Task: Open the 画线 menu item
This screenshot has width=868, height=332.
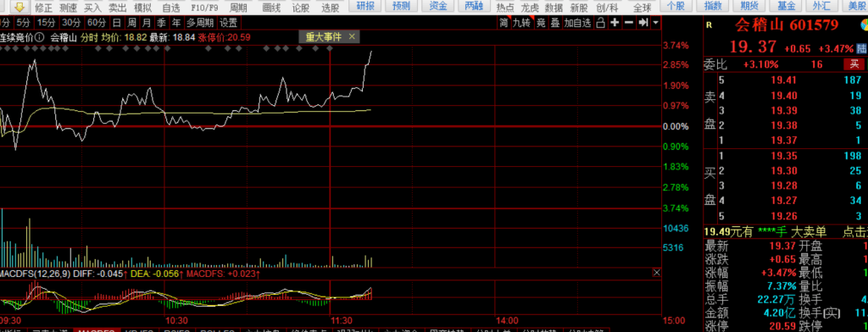Action: [x=272, y=7]
